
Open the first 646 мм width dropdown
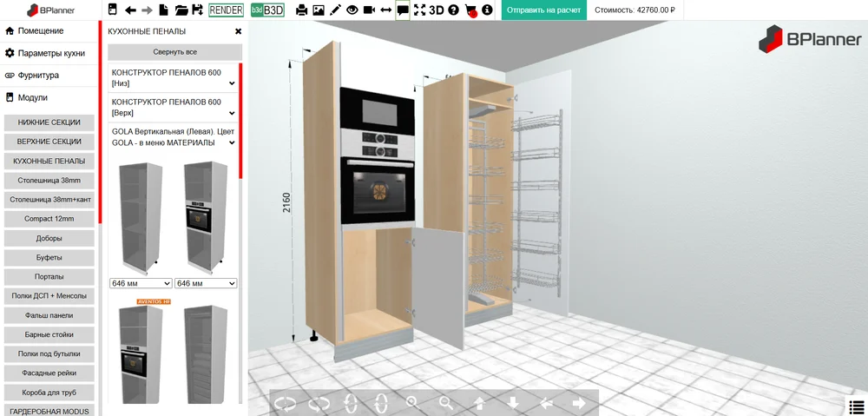click(x=141, y=283)
